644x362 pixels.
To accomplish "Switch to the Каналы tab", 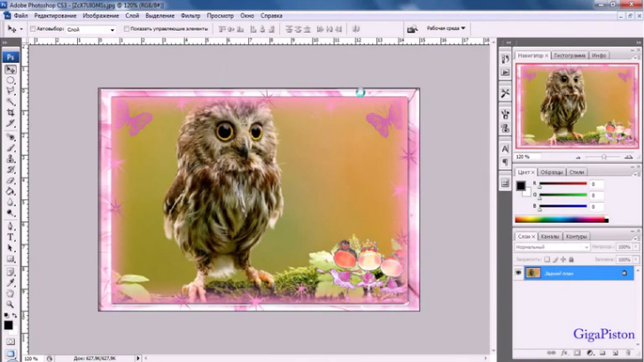I will (550, 236).
